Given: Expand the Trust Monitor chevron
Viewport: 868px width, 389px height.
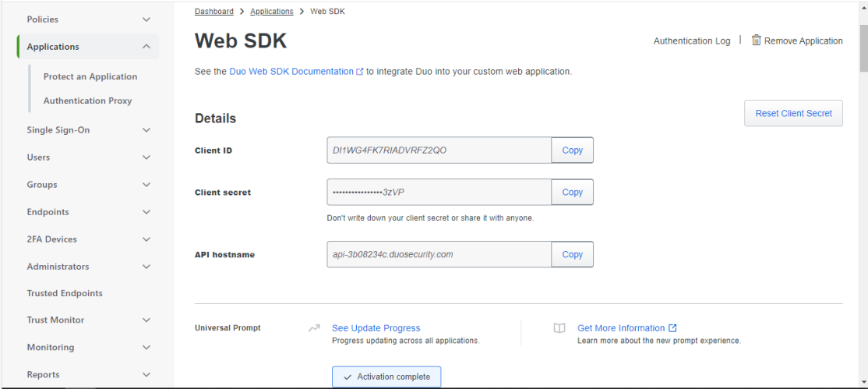Looking at the screenshot, I should point(146,320).
